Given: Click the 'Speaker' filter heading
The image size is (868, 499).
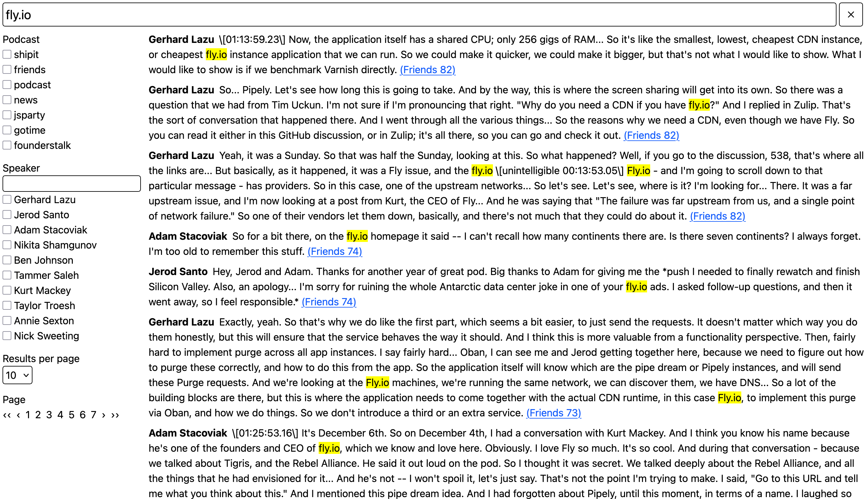Looking at the screenshot, I should 21,168.
